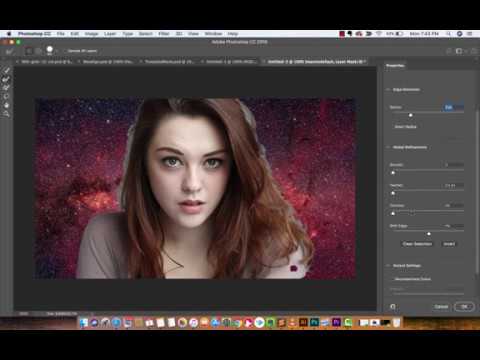Toggle the Smart Radius checkbox
The image size is (480, 360).
pos(392,127)
